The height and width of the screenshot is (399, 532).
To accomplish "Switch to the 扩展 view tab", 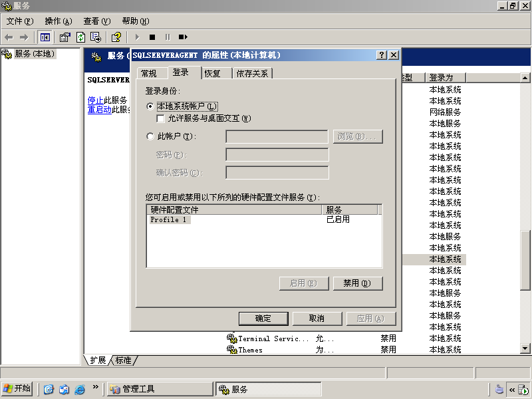I will pyautogui.click(x=98, y=360).
